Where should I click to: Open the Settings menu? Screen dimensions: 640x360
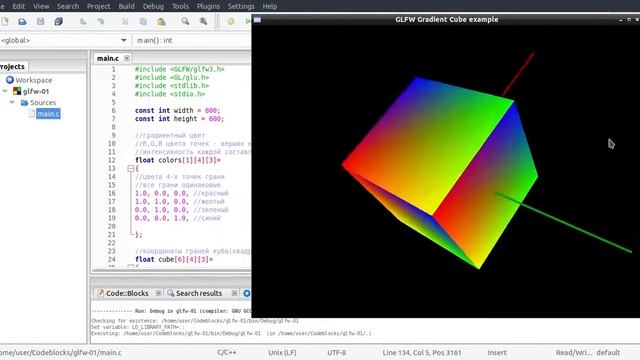[241, 6]
